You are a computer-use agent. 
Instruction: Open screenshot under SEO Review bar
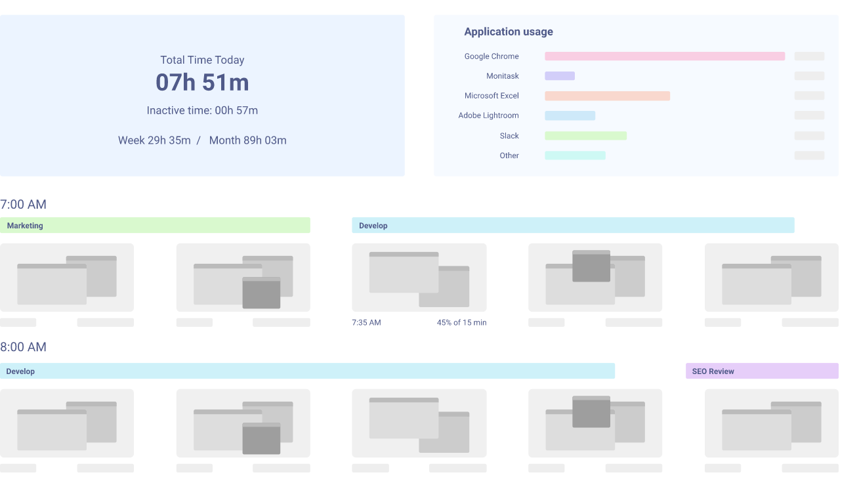point(772,423)
